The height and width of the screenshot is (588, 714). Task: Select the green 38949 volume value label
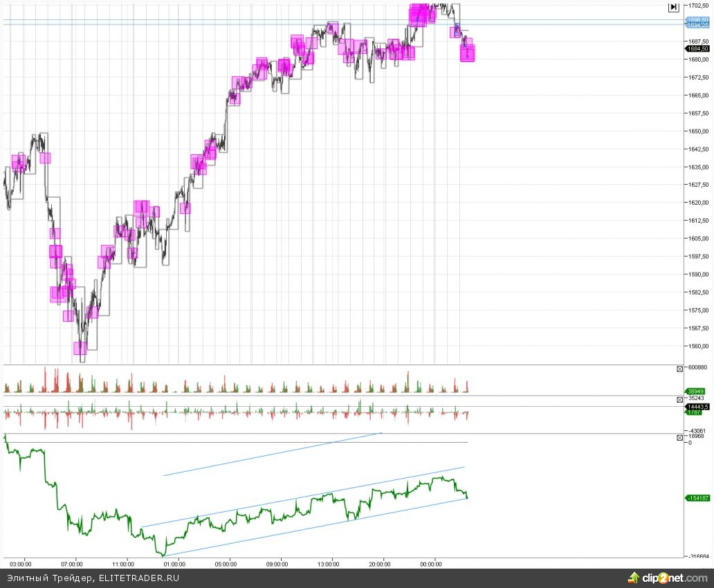point(696,391)
